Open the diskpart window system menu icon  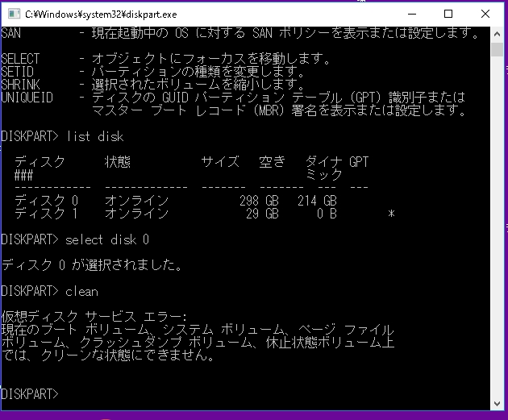coord(14,14)
